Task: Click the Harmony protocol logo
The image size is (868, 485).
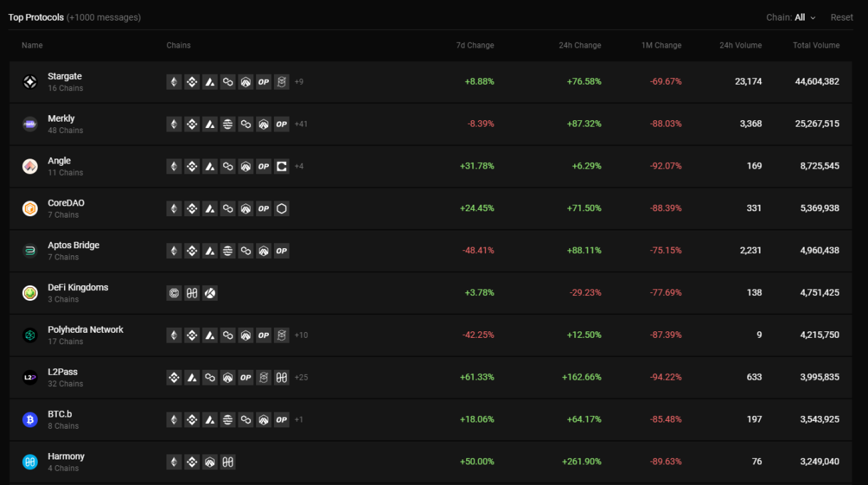Action: click(30, 462)
